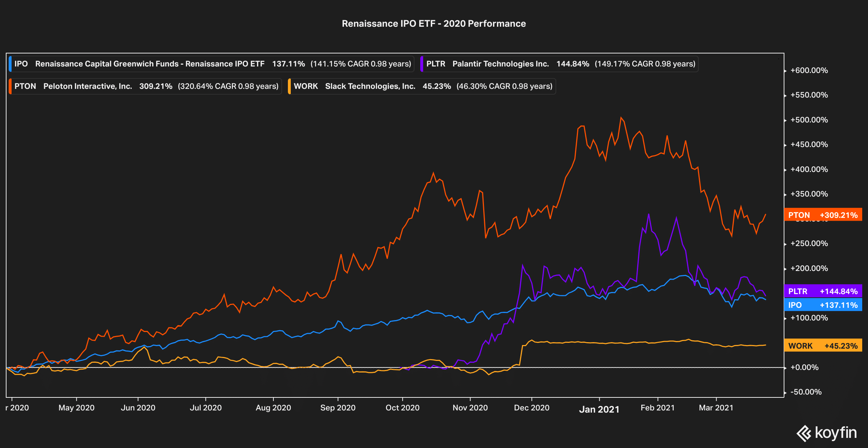868x448 pixels.
Task: Click the 320.64% CAGR text for PTON
Action: tap(228, 86)
